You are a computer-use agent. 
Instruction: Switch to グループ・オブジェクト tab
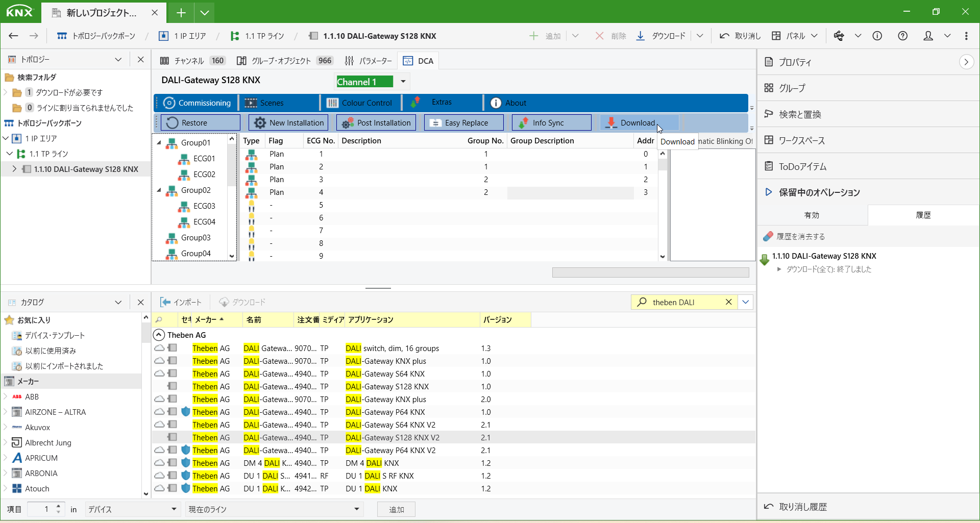click(285, 61)
